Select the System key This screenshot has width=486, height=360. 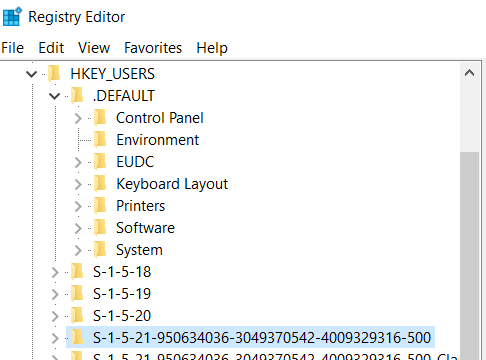tap(139, 250)
